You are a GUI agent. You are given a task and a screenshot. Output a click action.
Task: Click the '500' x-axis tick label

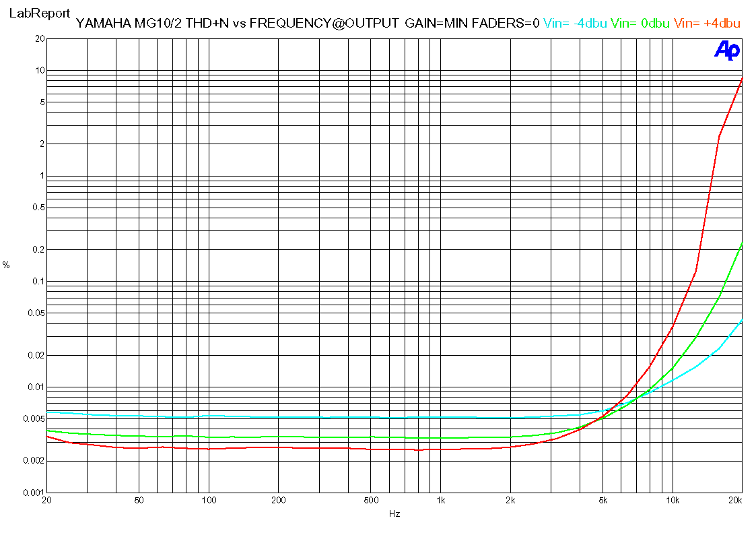coord(371,500)
